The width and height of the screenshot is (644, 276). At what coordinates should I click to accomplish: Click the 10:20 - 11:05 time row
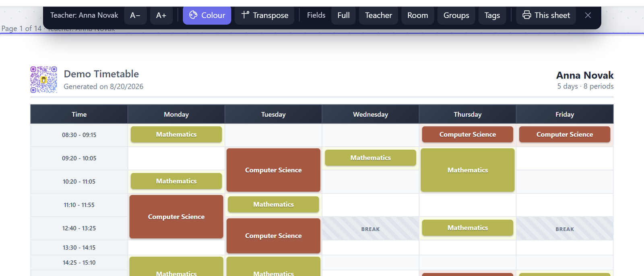[x=79, y=181]
